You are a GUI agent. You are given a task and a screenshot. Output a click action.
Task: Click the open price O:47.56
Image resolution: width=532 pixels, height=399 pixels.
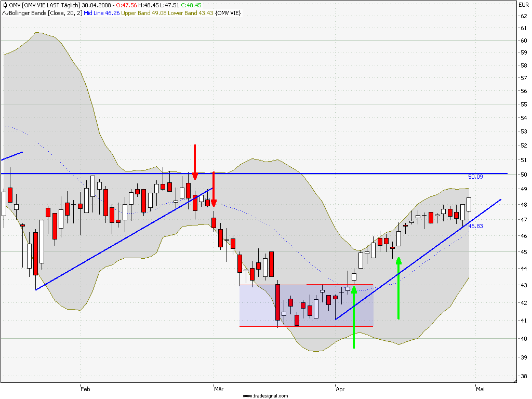pyautogui.click(x=126, y=5)
